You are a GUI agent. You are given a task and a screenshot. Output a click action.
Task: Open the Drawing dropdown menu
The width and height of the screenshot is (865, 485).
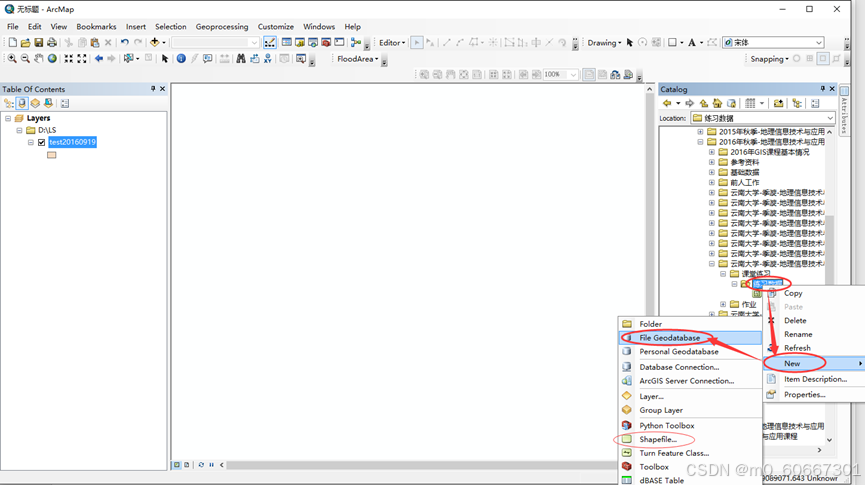[604, 42]
